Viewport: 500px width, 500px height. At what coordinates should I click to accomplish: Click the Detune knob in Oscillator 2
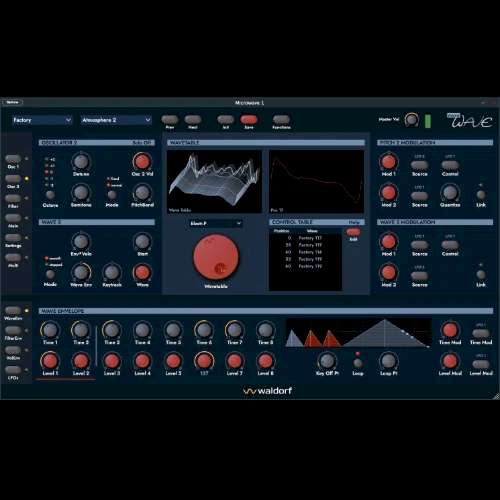(x=81, y=162)
